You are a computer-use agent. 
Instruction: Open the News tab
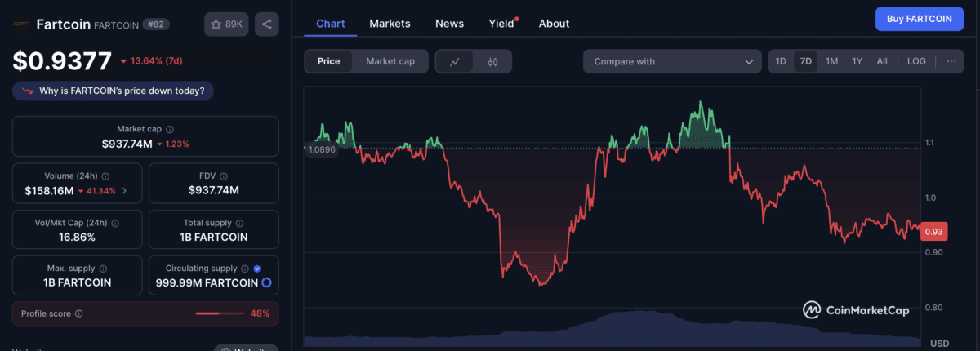[449, 24]
